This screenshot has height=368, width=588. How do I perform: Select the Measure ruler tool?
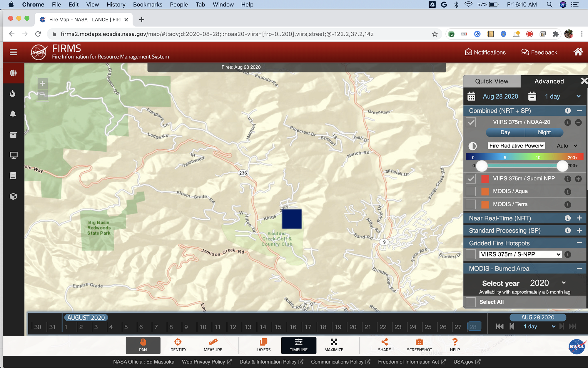coord(213,342)
